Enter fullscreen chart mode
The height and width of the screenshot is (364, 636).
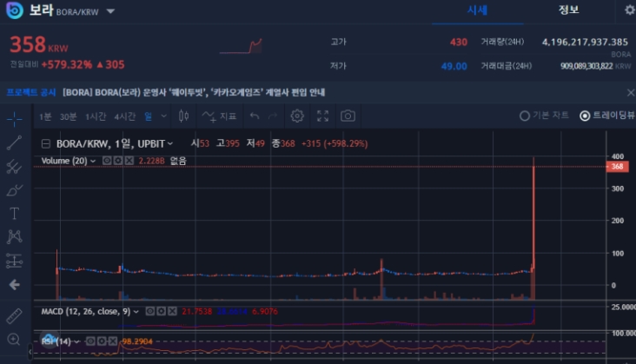pos(322,116)
